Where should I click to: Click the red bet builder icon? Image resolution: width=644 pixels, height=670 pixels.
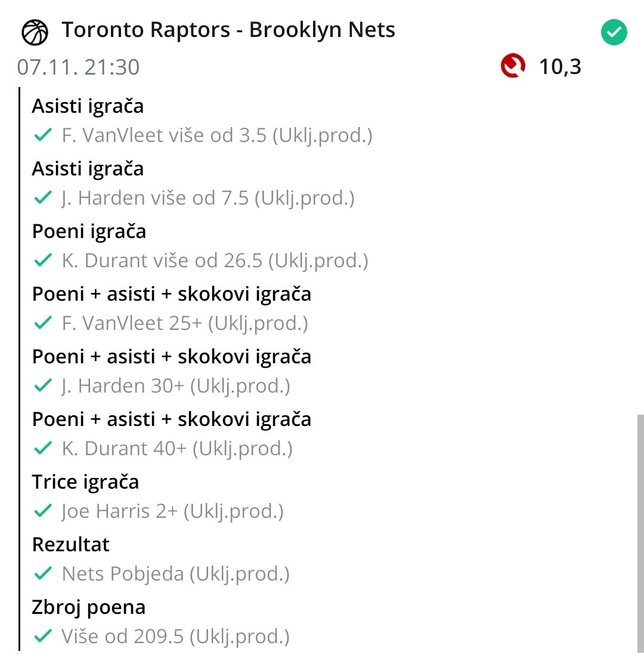513,66
